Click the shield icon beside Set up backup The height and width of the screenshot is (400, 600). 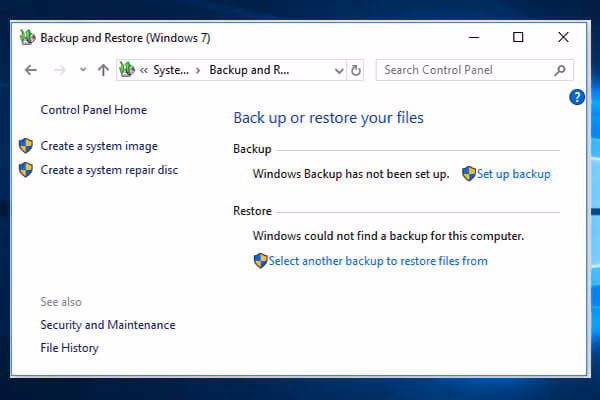[x=468, y=174]
